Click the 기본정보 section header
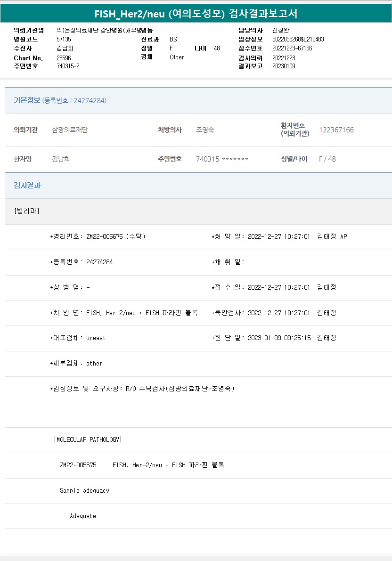This screenshot has width=392, height=561. click(x=27, y=100)
